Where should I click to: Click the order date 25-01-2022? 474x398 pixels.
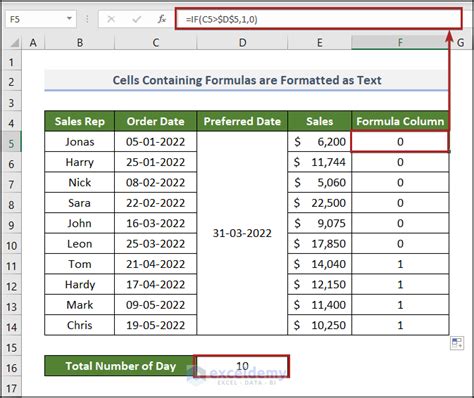point(156,162)
